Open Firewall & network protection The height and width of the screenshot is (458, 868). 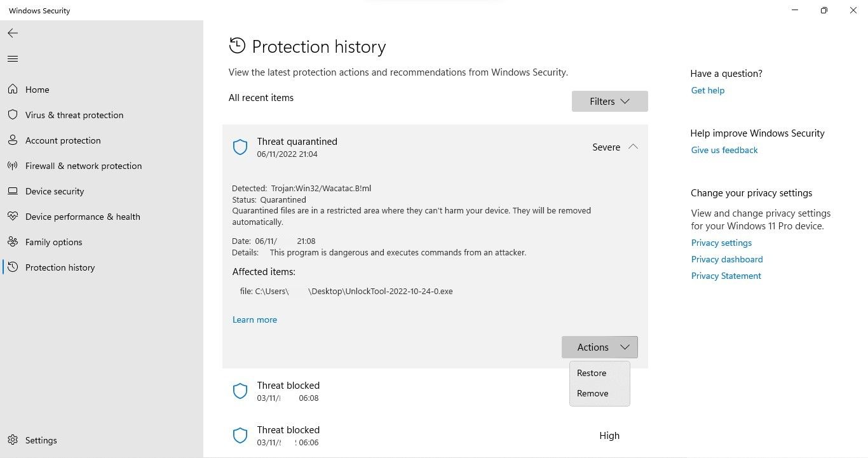(83, 166)
